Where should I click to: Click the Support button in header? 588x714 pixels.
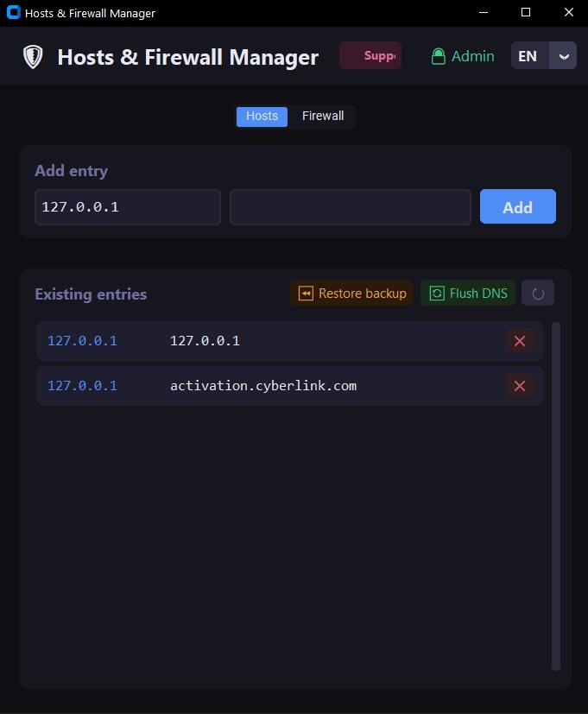point(370,56)
